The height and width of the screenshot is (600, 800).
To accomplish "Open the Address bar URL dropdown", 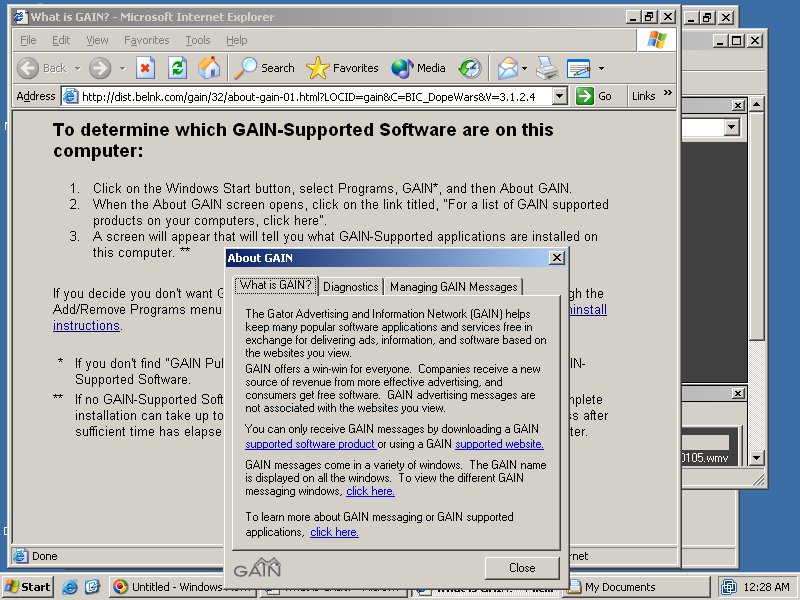I will pos(560,96).
